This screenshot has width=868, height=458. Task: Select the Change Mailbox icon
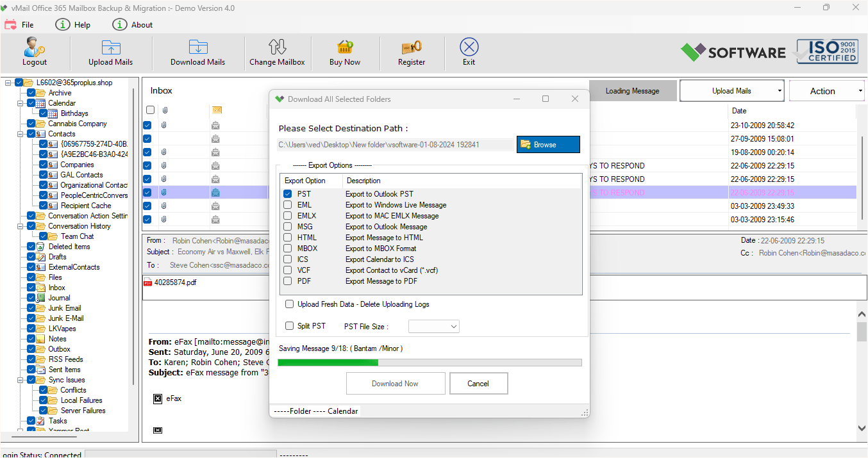(277, 47)
